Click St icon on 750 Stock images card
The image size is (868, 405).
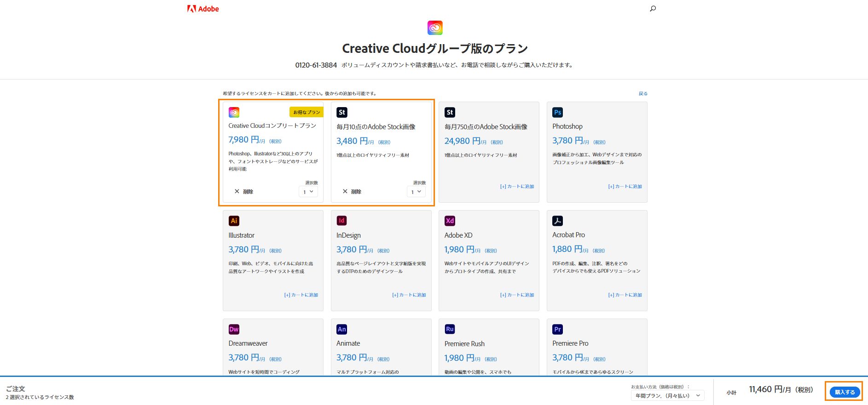pyautogui.click(x=450, y=112)
